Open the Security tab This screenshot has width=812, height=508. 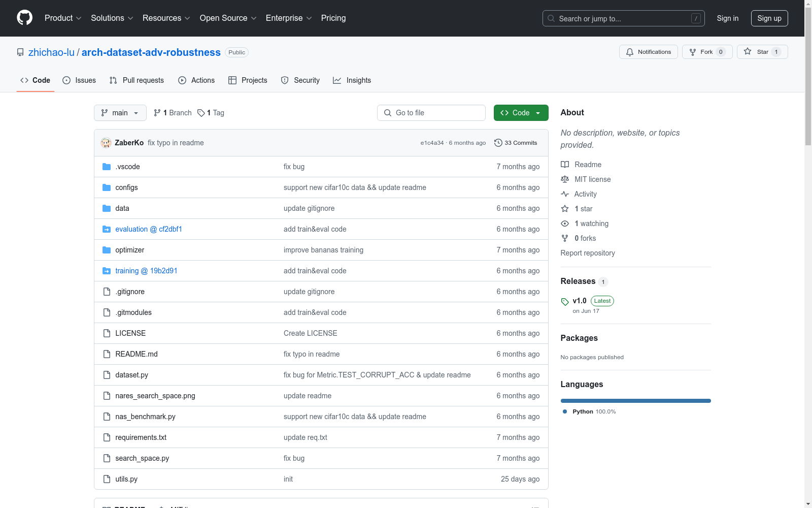pos(300,80)
